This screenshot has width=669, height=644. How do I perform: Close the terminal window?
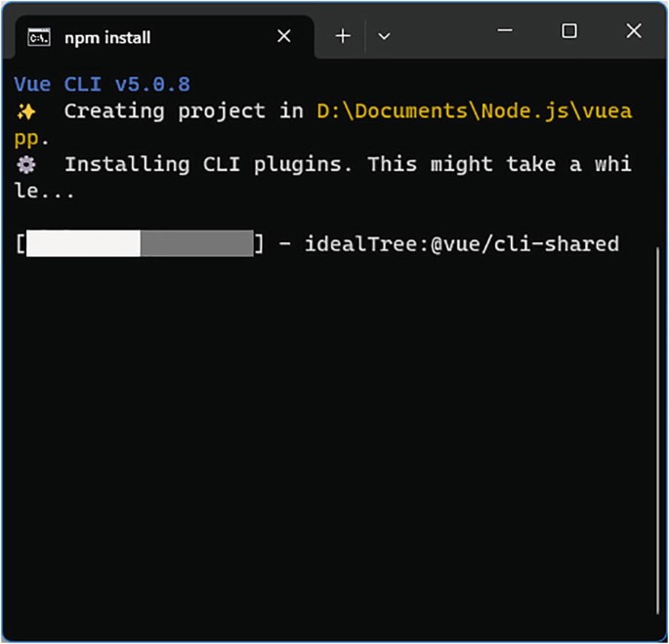point(634,32)
